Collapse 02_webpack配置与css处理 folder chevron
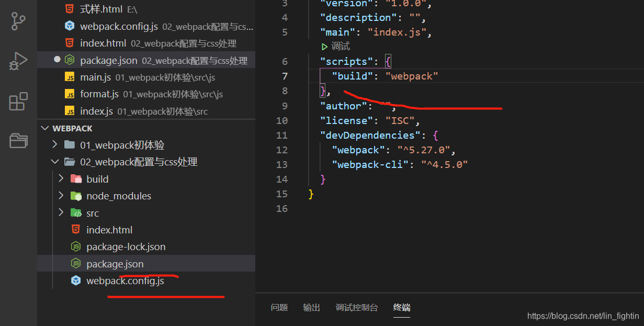The image size is (644, 326). [x=55, y=162]
